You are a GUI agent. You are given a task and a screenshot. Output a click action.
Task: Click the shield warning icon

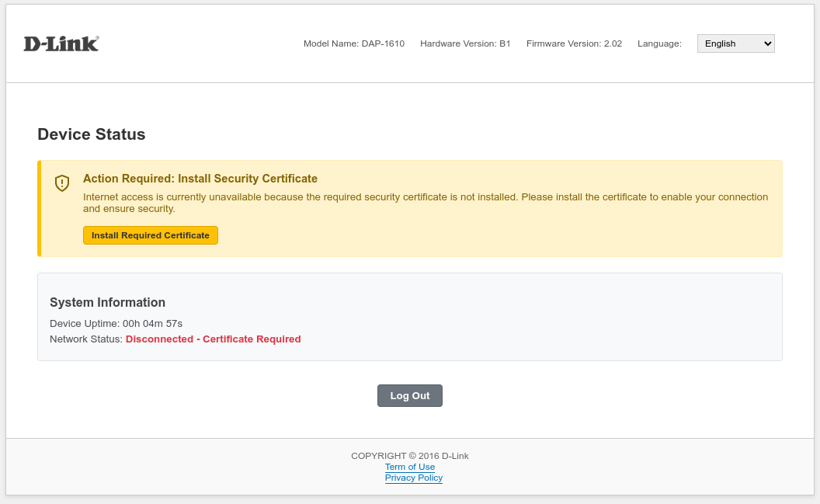point(62,183)
